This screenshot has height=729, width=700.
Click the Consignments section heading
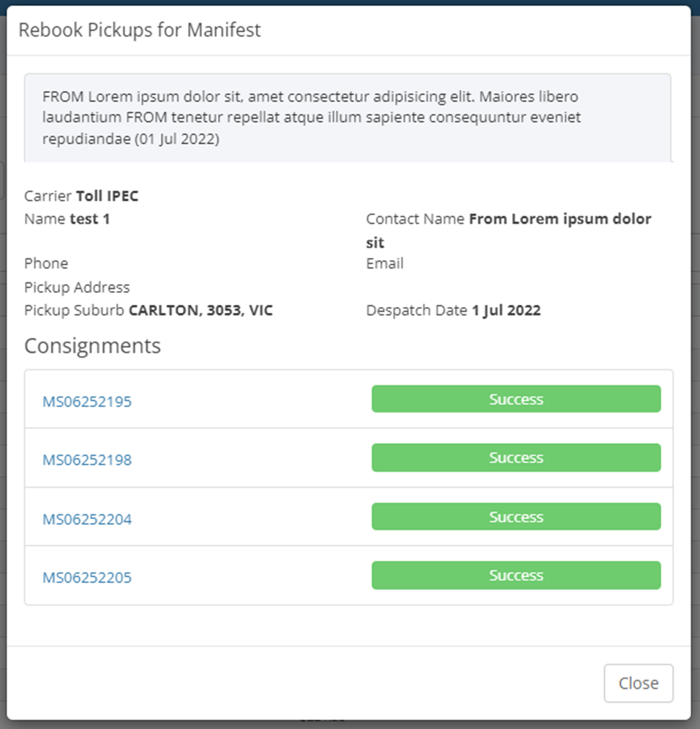[92, 345]
